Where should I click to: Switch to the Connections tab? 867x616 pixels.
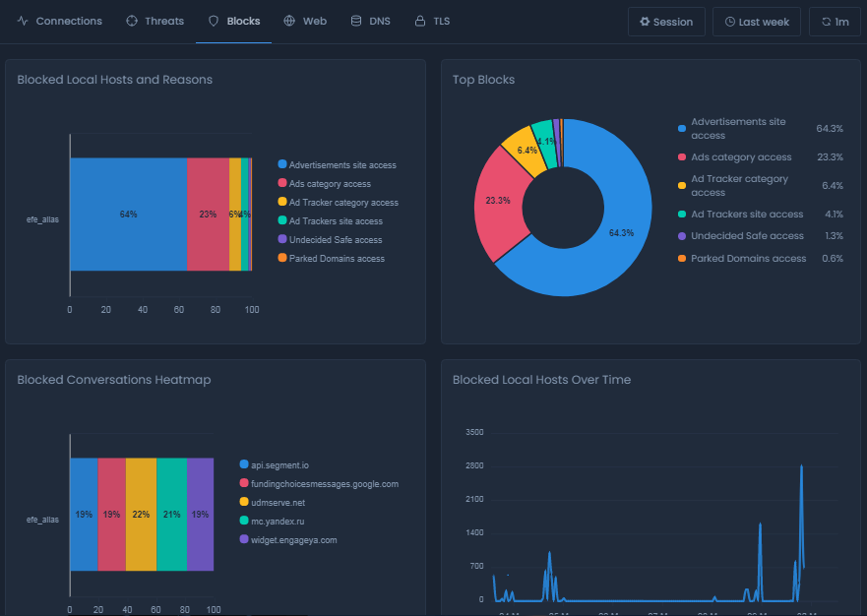[x=61, y=20]
